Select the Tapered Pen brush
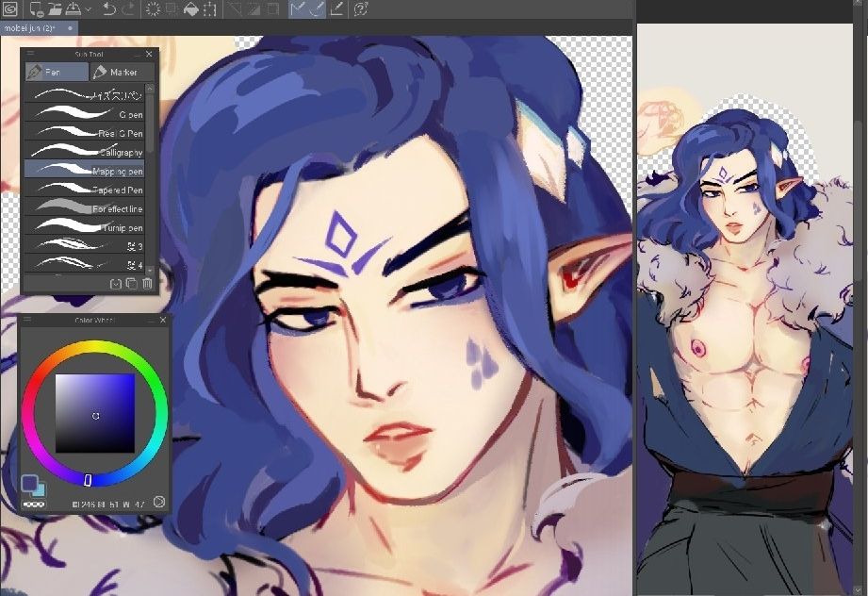The height and width of the screenshot is (596, 868). tap(84, 190)
